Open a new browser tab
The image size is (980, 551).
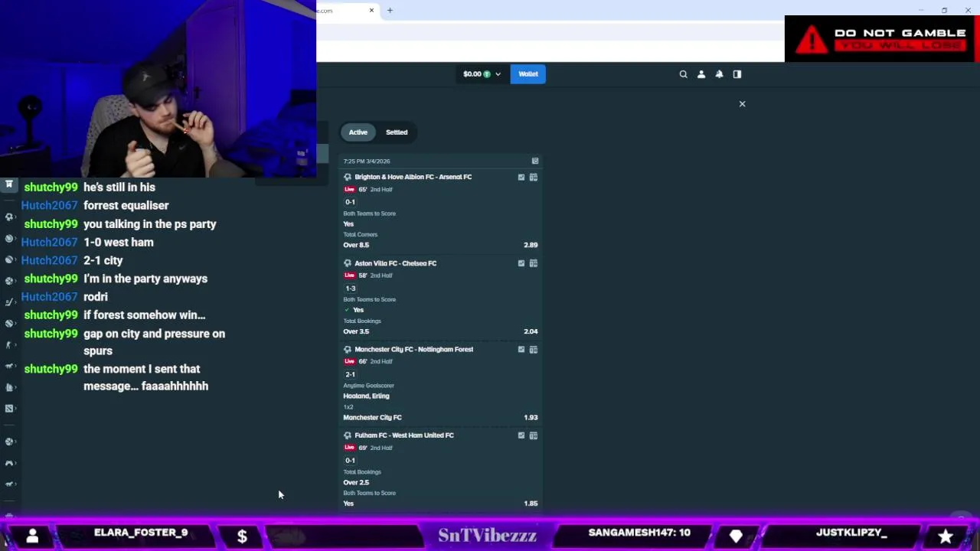tap(390, 10)
